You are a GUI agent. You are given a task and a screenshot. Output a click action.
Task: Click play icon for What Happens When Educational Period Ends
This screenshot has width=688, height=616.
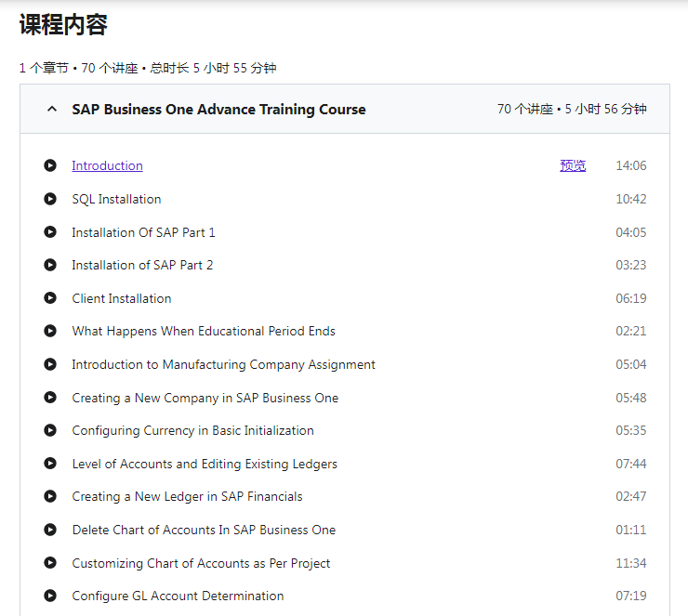point(50,331)
